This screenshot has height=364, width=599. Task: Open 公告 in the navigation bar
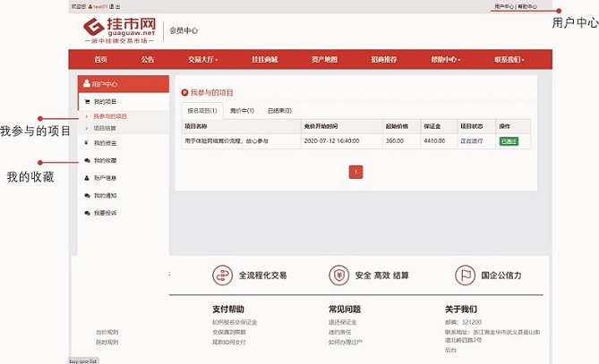pos(148,60)
